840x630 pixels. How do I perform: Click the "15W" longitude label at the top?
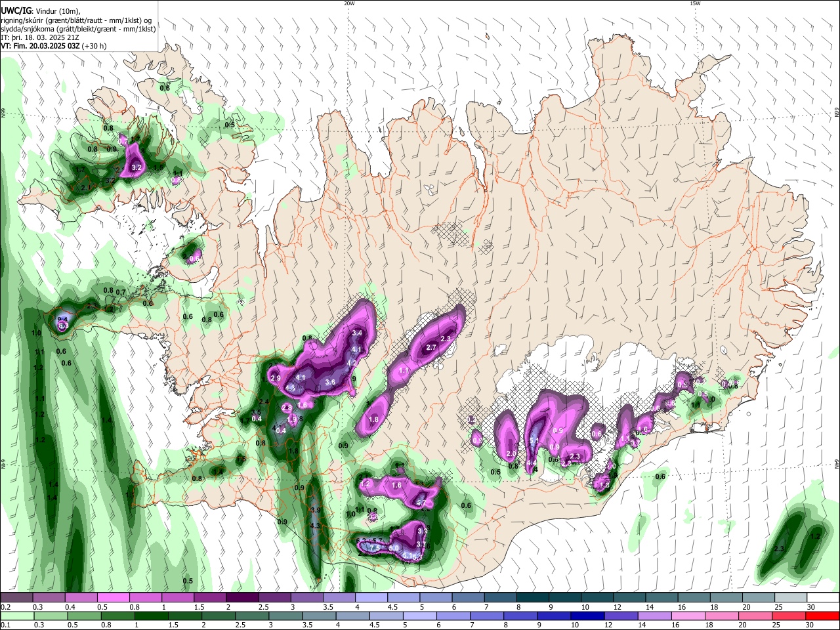(x=695, y=3)
